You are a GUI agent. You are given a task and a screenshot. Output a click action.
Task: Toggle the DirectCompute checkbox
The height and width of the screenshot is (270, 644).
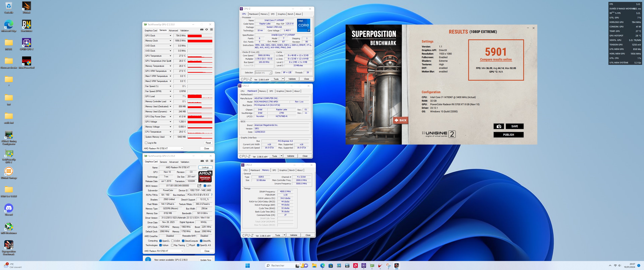[183, 241]
